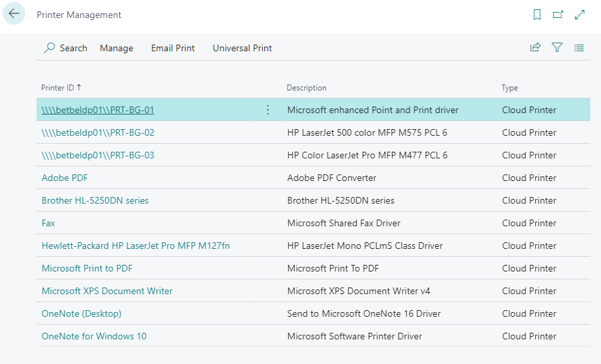Viewport: 601px width, 364px height.
Task: Click Cloud Printer type in OneNote (Desktop) row
Action: [x=529, y=313]
